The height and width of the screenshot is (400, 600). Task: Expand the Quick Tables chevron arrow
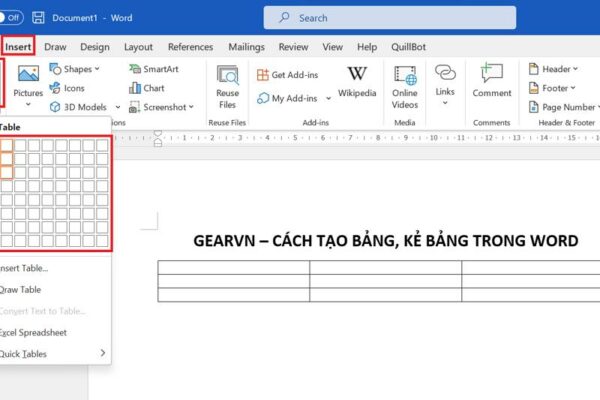pos(103,353)
